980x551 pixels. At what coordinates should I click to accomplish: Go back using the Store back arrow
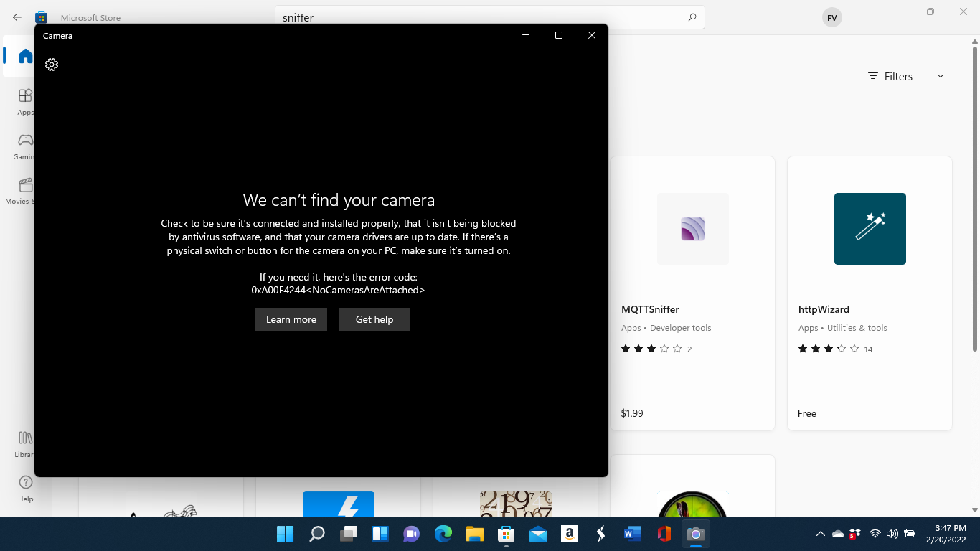(x=17, y=17)
